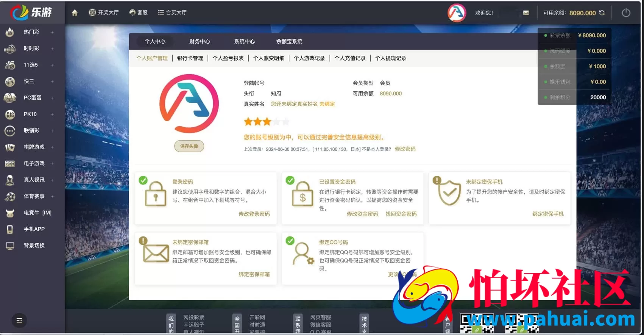This screenshot has width=644, height=335.
Task: Select 银行卡管理 sub-tab
Action: pos(190,58)
